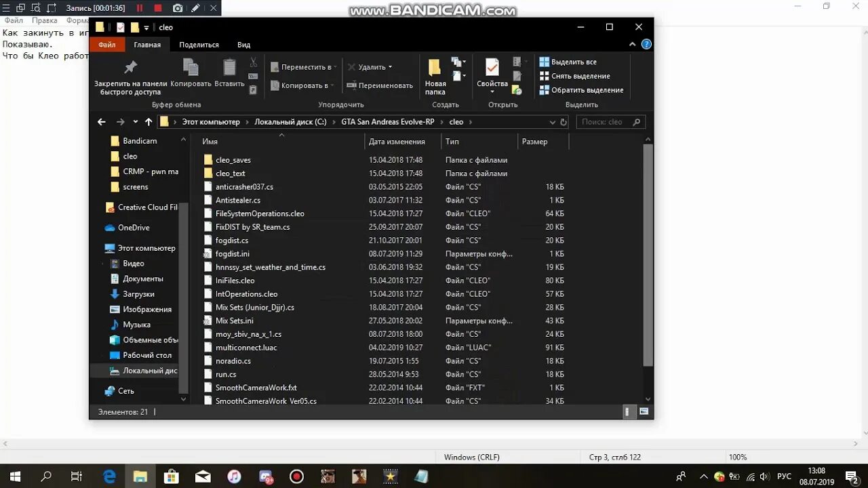Image resolution: width=868 pixels, height=488 pixels.
Task: Sort by the Имя column header
Action: (210, 142)
